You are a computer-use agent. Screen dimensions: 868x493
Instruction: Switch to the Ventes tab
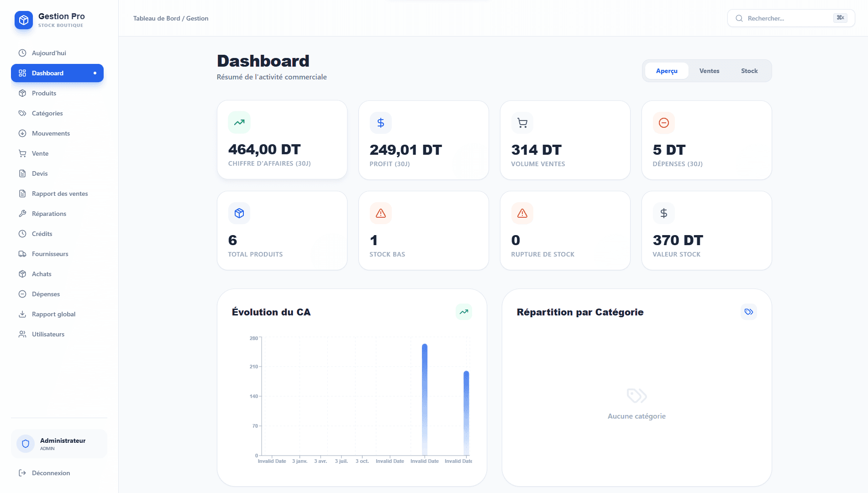point(709,71)
